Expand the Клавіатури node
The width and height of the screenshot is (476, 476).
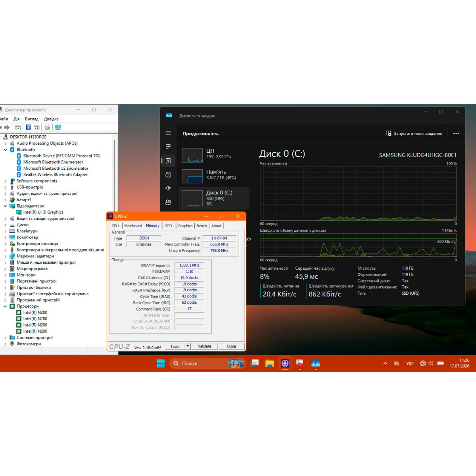click(6, 231)
